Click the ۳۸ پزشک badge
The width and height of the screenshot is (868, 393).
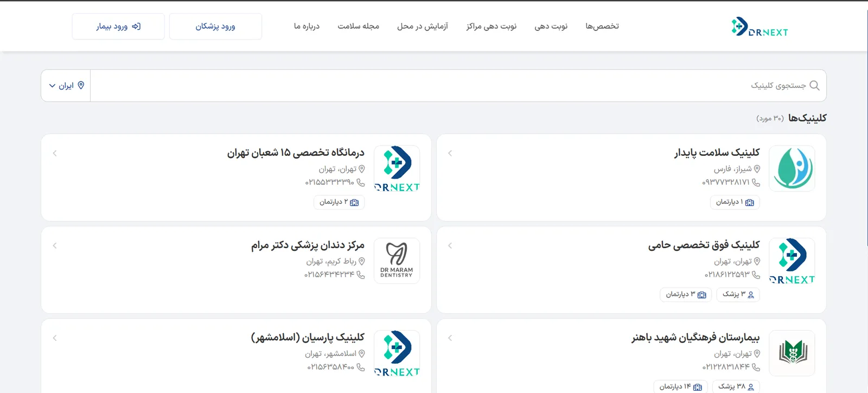[x=736, y=386]
